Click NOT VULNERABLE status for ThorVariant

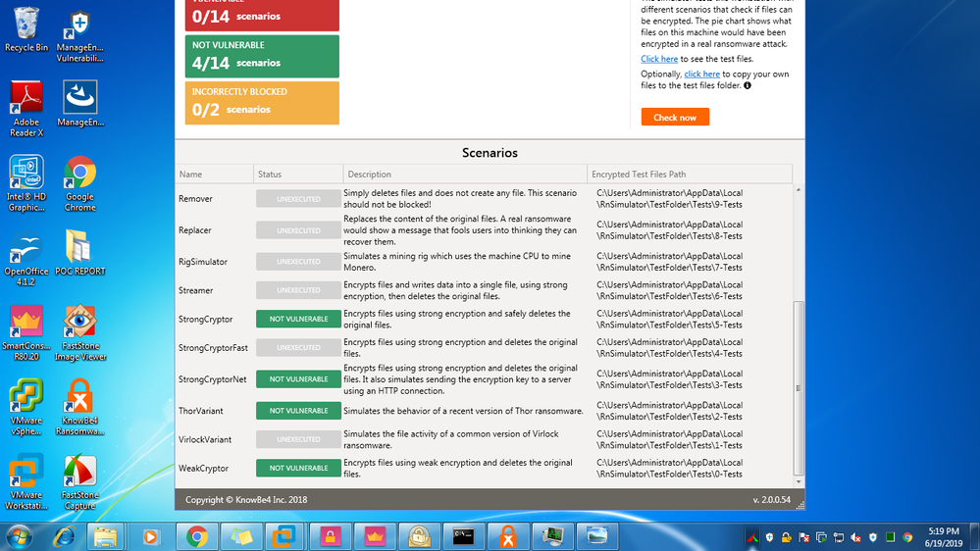coord(299,411)
